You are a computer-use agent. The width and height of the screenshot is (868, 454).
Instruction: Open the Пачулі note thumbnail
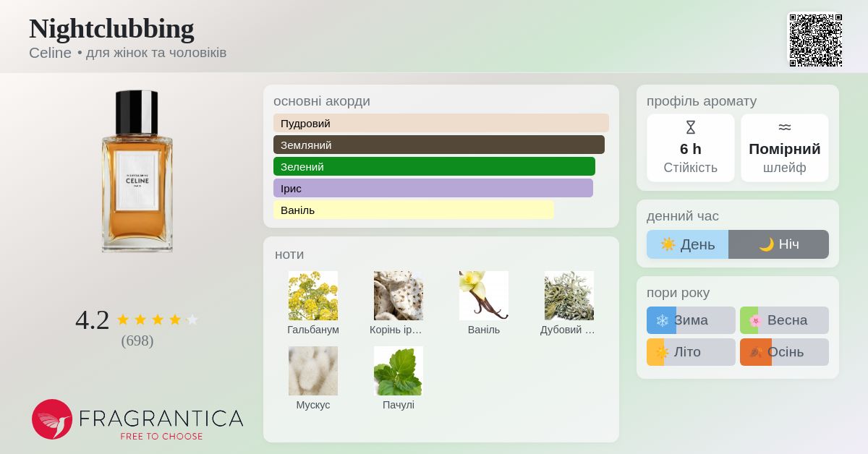(399, 371)
